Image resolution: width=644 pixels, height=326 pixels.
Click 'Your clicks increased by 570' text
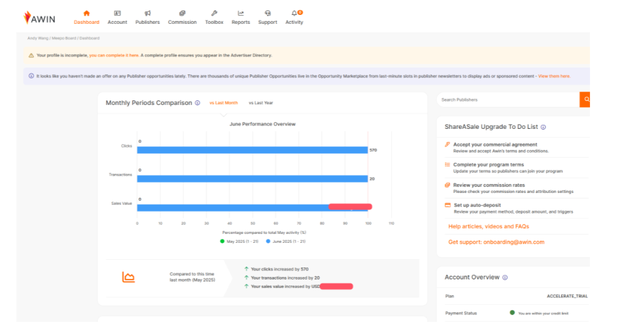pos(280,269)
